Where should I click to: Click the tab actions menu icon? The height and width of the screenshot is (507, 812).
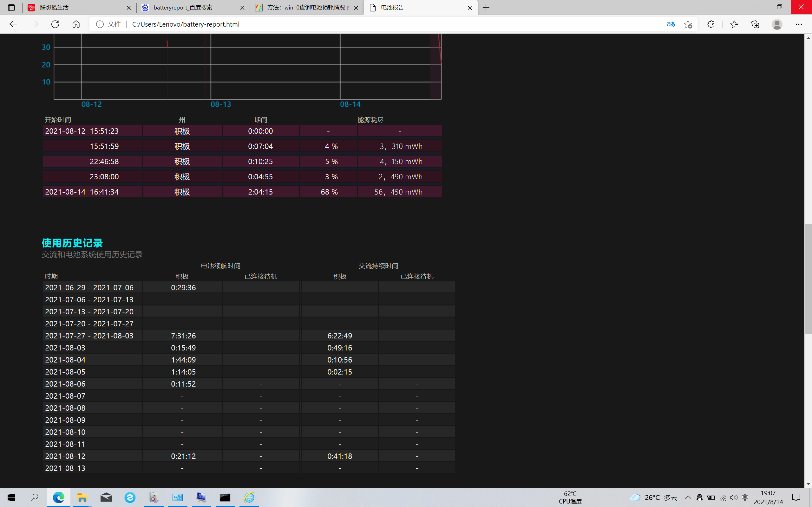click(x=11, y=7)
